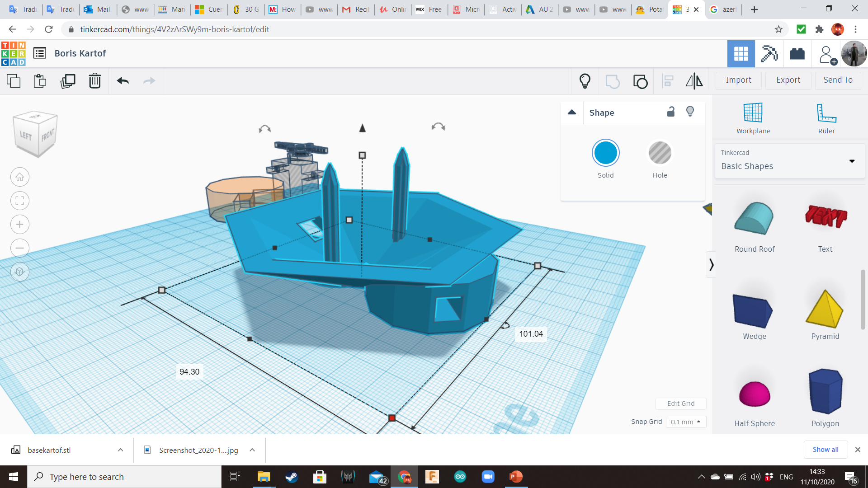Open the Basic Shapes library dropdown
This screenshot has width=868, height=488.
click(789, 161)
